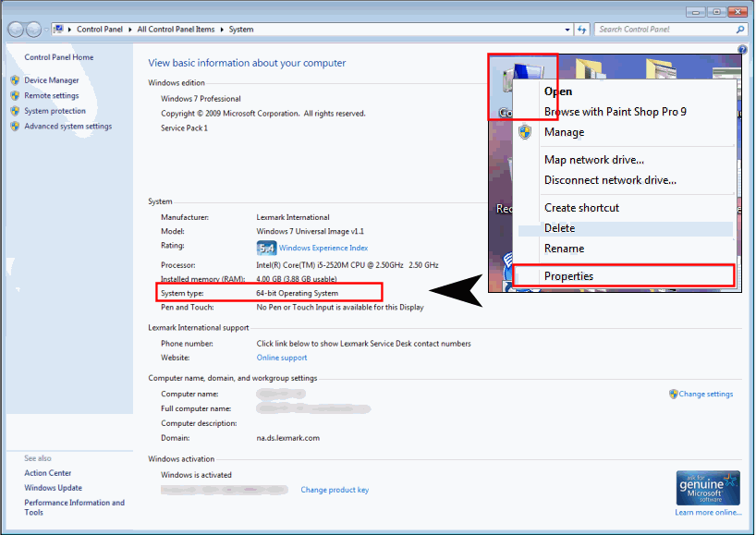Open Advanced system settings link
This screenshot has width=756, height=535.
pos(68,127)
